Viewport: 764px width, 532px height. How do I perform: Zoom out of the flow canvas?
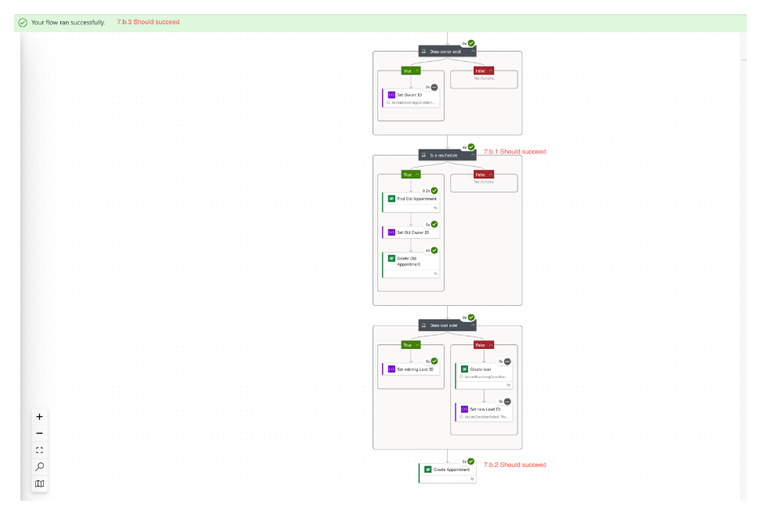pyautogui.click(x=39, y=433)
